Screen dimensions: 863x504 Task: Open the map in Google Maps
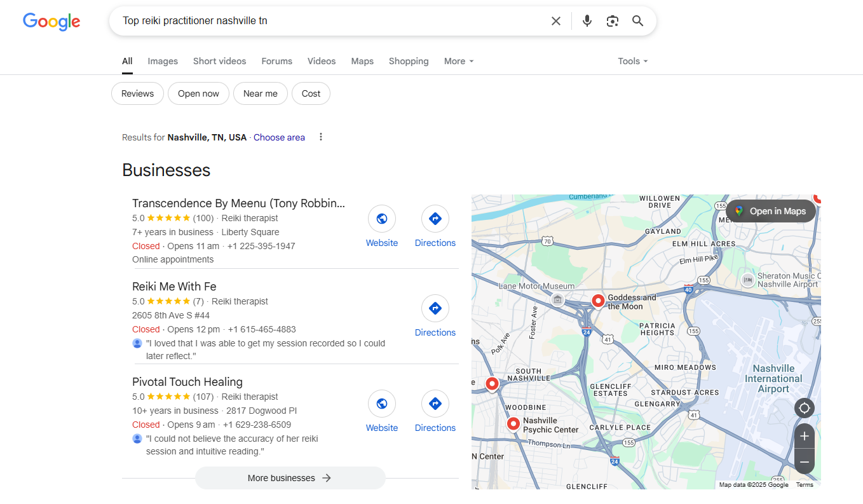tap(771, 211)
